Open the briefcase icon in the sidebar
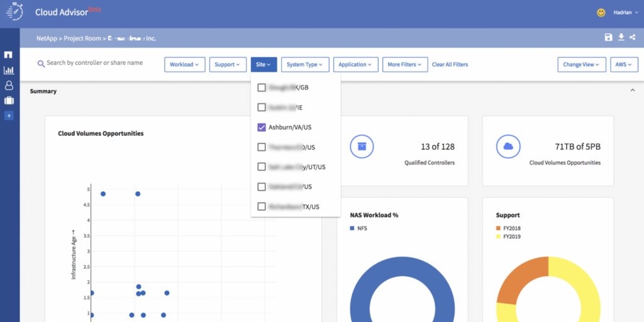644x322 pixels. (9, 101)
